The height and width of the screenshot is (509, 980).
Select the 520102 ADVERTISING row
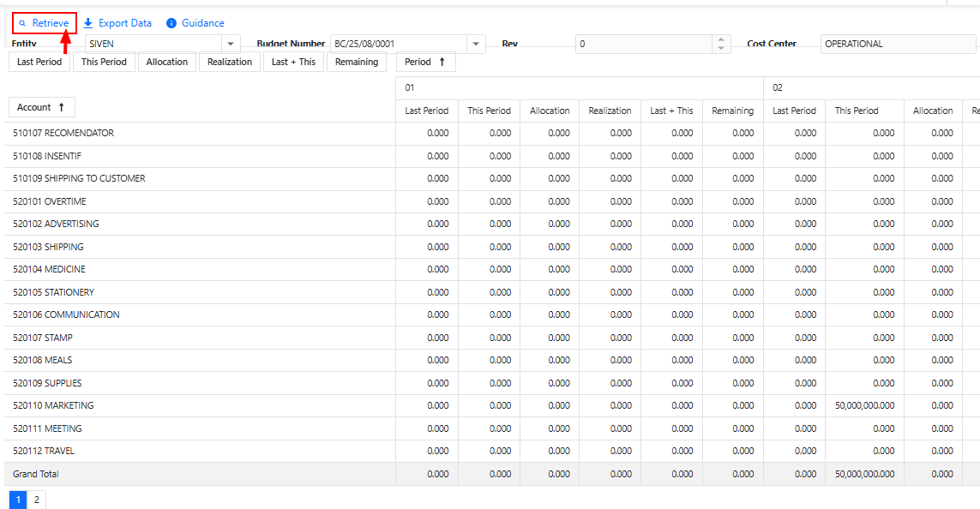point(200,225)
